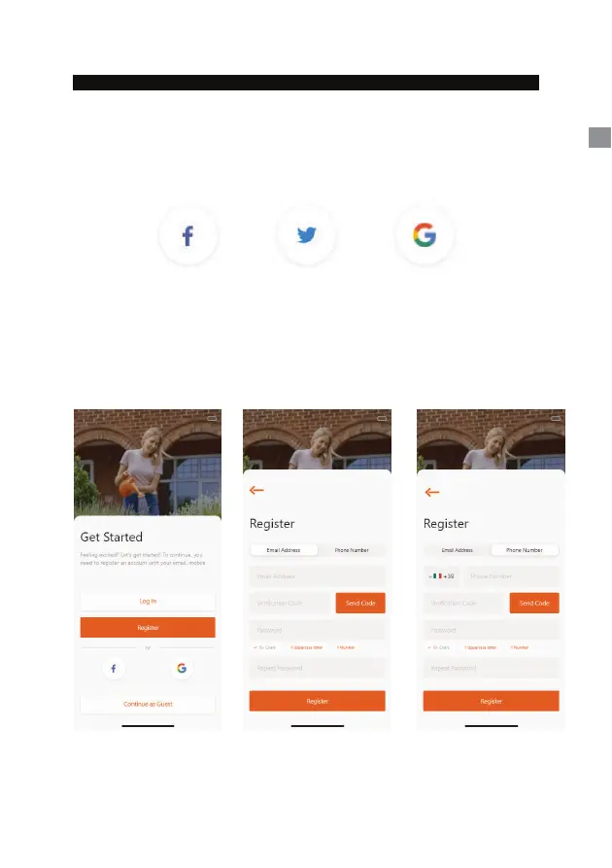Open the +39 country code dropdown
This screenshot has height=868, width=612.
(441, 576)
